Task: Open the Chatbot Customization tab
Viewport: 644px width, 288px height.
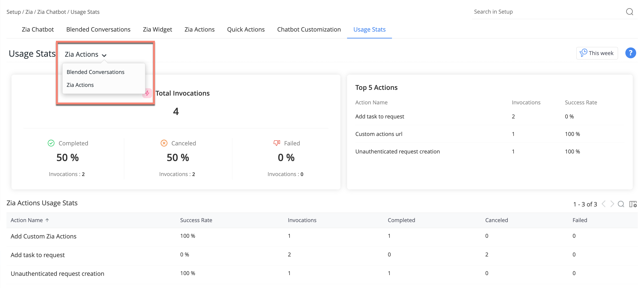Action: pos(309,29)
